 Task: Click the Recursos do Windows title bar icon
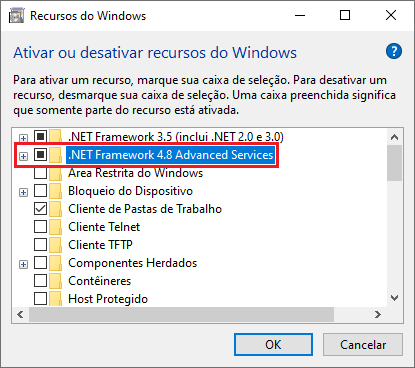pos(17,16)
